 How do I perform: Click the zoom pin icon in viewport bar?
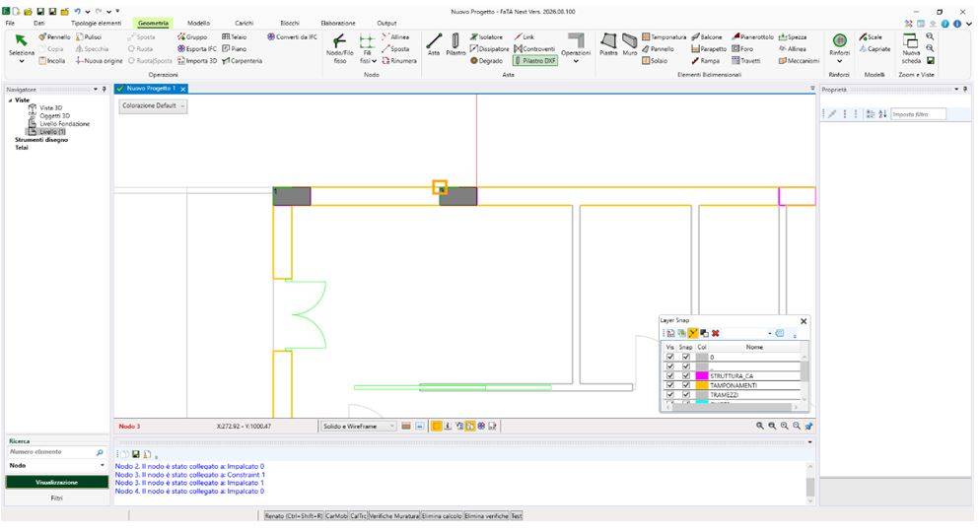point(808,426)
